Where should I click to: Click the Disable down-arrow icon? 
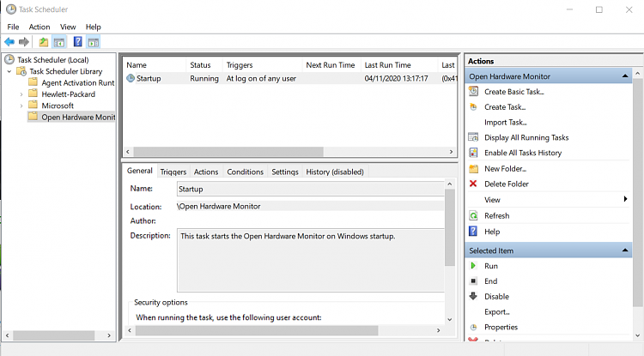click(x=473, y=296)
